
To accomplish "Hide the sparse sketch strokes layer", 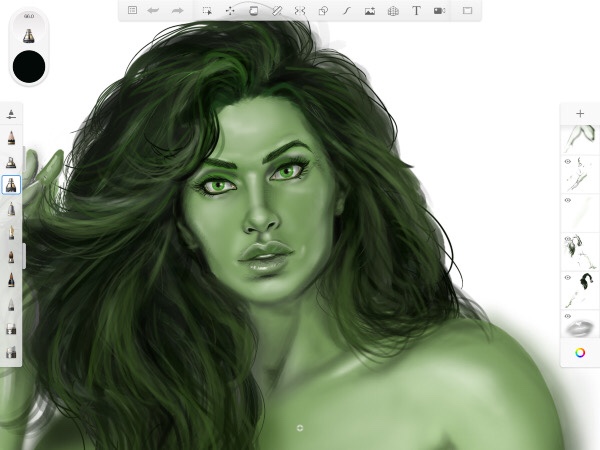I will click(568, 162).
